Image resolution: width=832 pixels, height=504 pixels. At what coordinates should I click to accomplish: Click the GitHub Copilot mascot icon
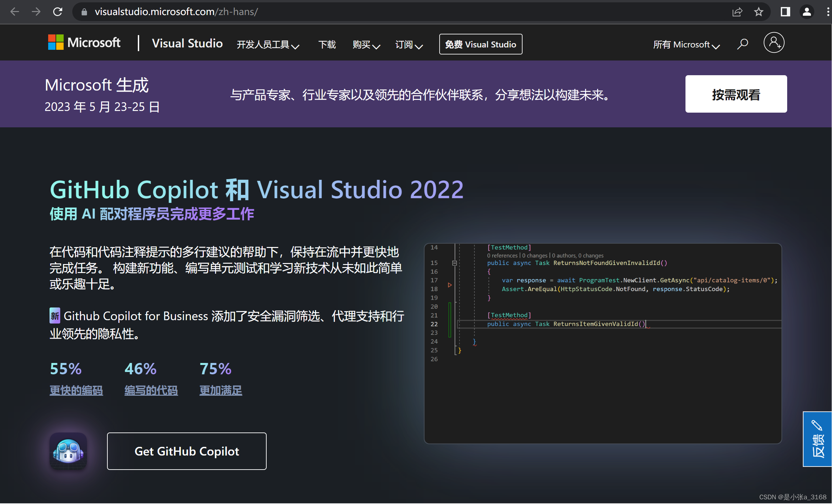coord(68,452)
